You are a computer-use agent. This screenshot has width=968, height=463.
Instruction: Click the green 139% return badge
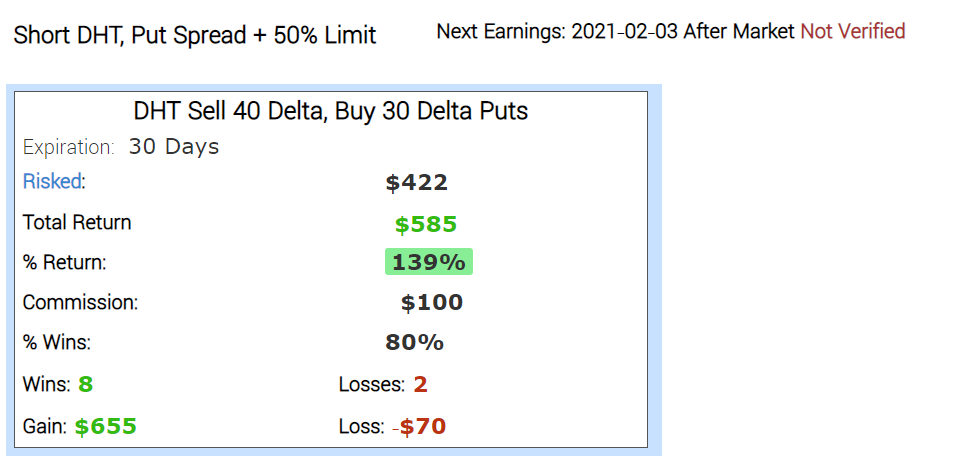tap(428, 263)
